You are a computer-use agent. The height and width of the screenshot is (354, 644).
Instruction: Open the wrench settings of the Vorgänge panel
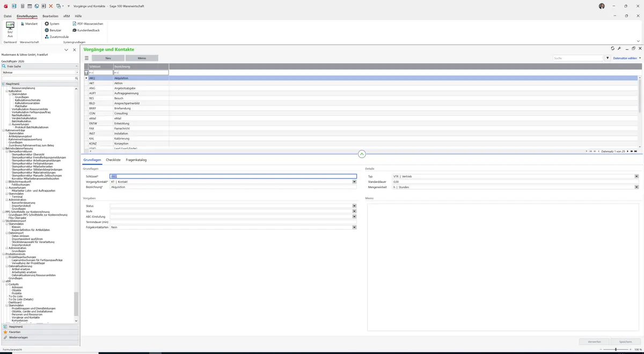pyautogui.click(x=619, y=49)
